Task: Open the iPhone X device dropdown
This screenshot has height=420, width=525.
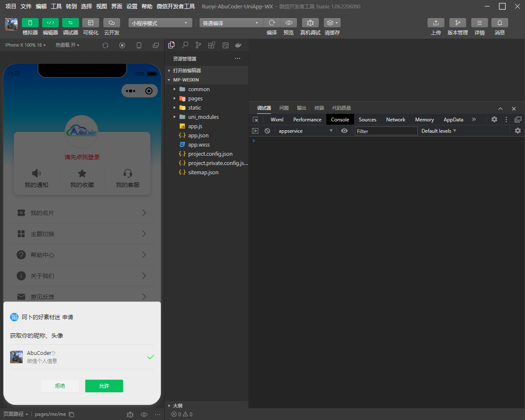Action: pyautogui.click(x=26, y=45)
